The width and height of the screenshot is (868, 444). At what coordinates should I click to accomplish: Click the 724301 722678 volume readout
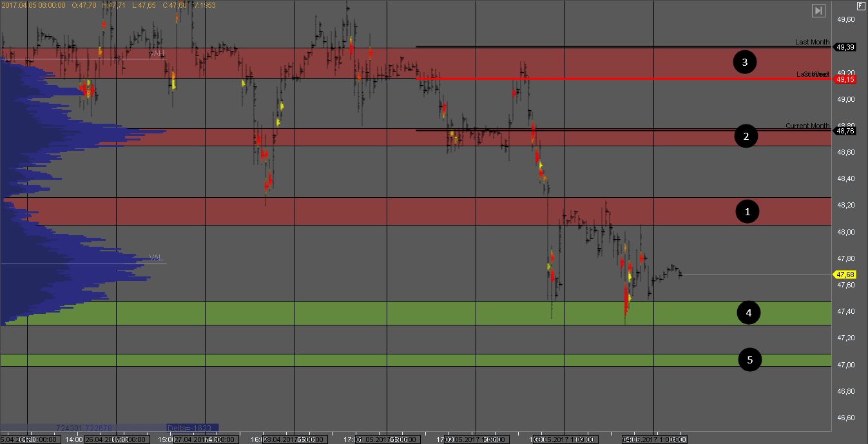[x=84, y=428]
